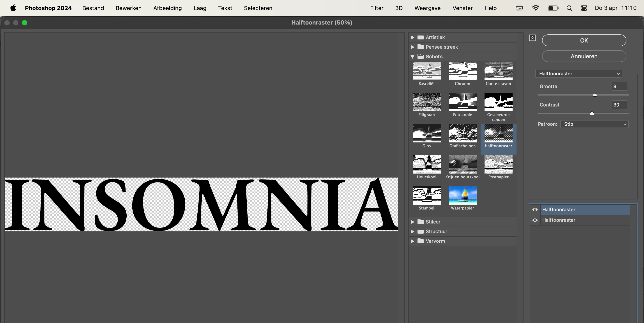Toggle visibility of bottom Halftoonraster layer
The width and height of the screenshot is (644, 323).
pyautogui.click(x=535, y=220)
